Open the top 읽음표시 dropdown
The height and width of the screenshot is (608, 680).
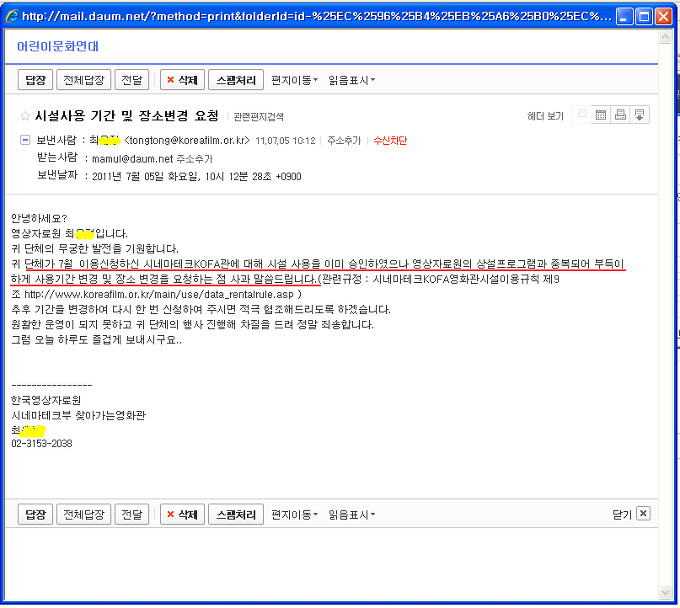[x=352, y=80]
